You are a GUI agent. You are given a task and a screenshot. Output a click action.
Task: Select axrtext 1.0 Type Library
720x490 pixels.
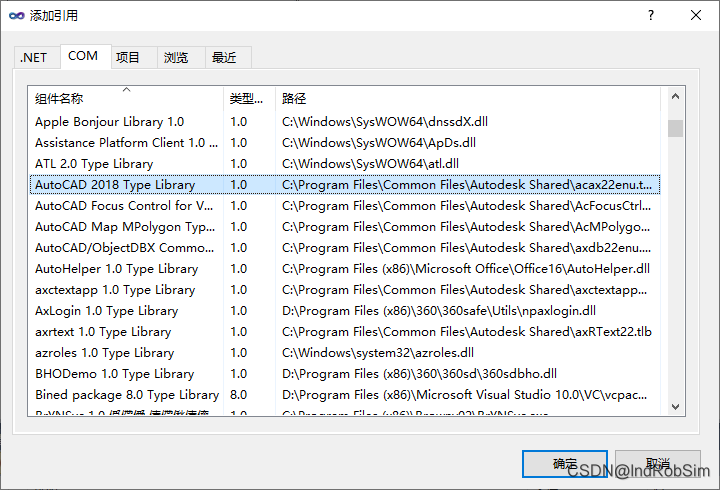345,332
